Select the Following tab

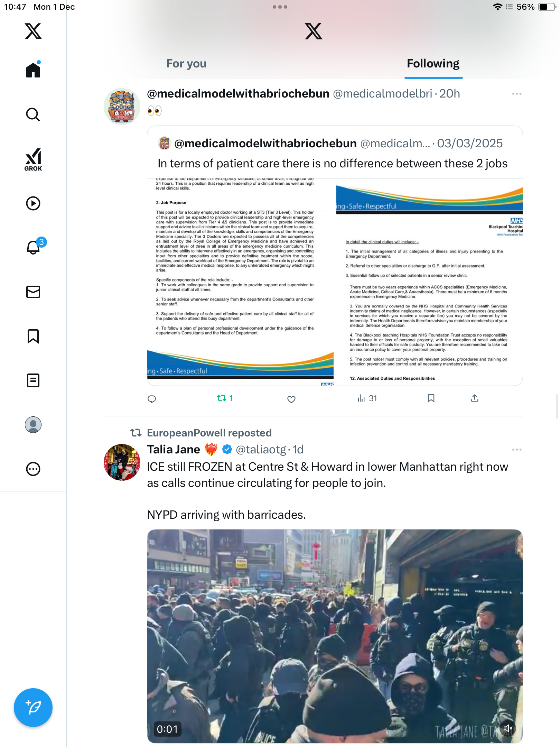coord(433,64)
